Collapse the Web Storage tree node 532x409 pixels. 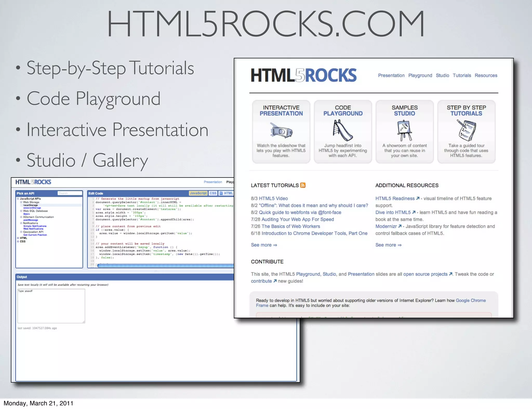(x=21, y=202)
